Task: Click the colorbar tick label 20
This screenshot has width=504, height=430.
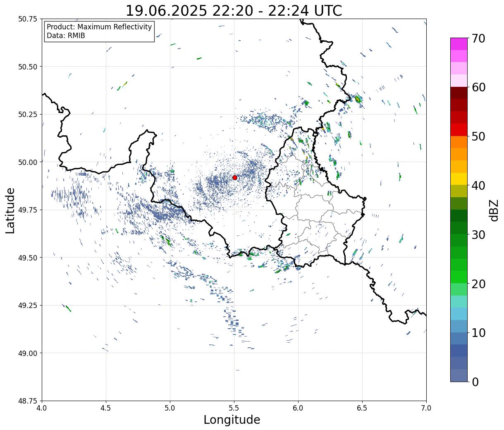Action: (x=478, y=284)
